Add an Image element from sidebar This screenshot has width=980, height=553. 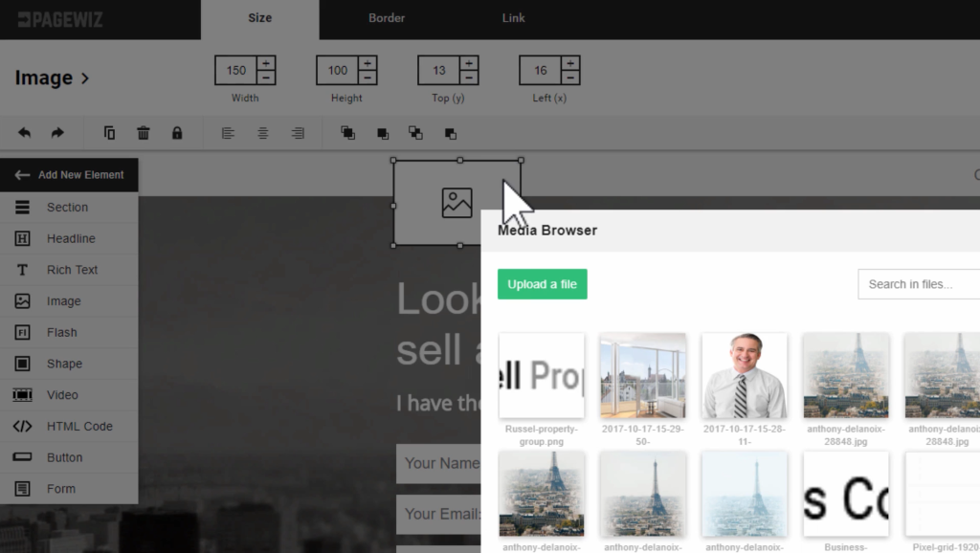[69, 301]
